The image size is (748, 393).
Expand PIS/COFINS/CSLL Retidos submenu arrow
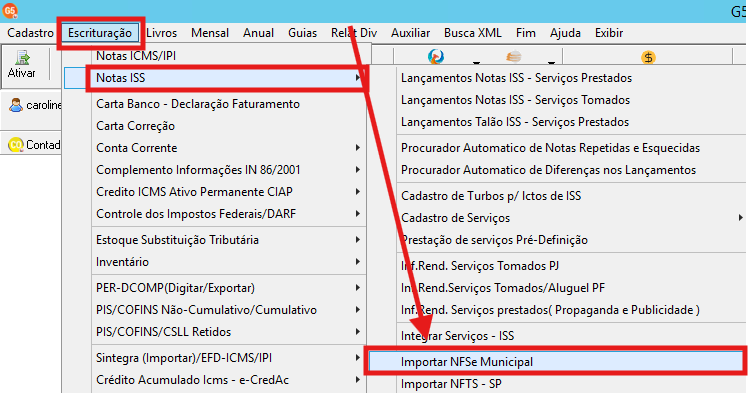(358, 332)
